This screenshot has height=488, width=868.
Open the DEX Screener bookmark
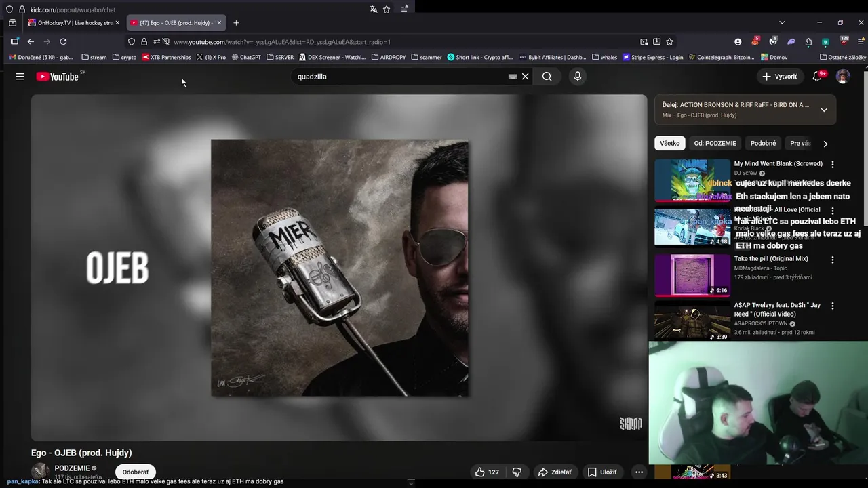tap(332, 58)
